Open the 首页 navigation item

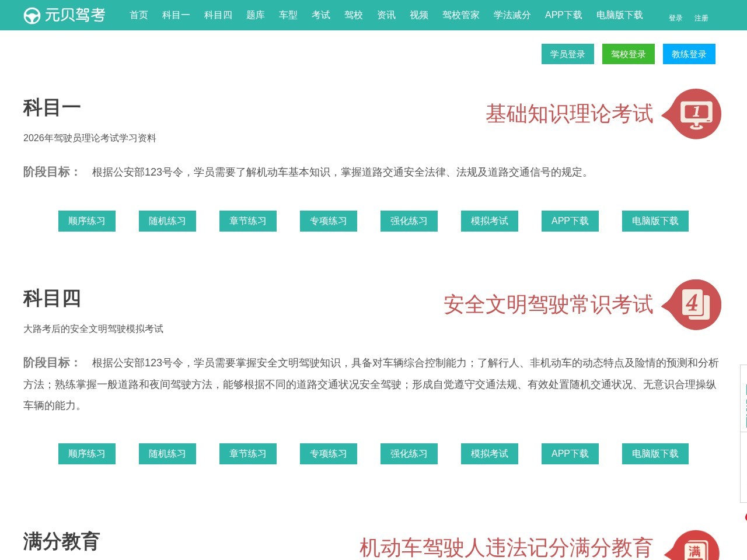click(138, 15)
